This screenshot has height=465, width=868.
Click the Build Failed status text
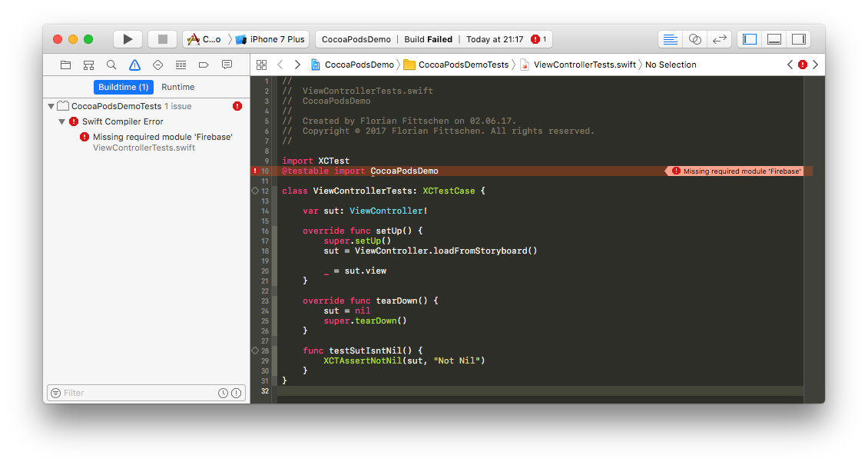point(428,39)
